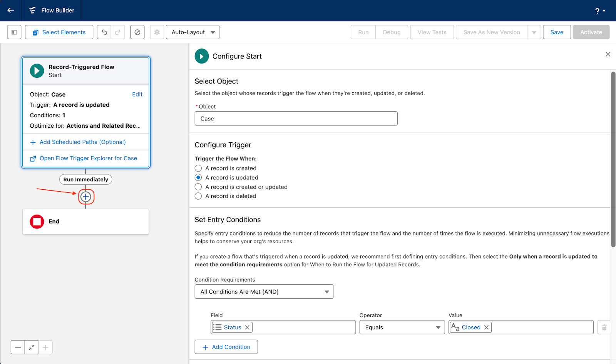This screenshot has height=364, width=616.
Task: Open Flow Trigger Explorer for Case
Action: pyautogui.click(x=88, y=158)
